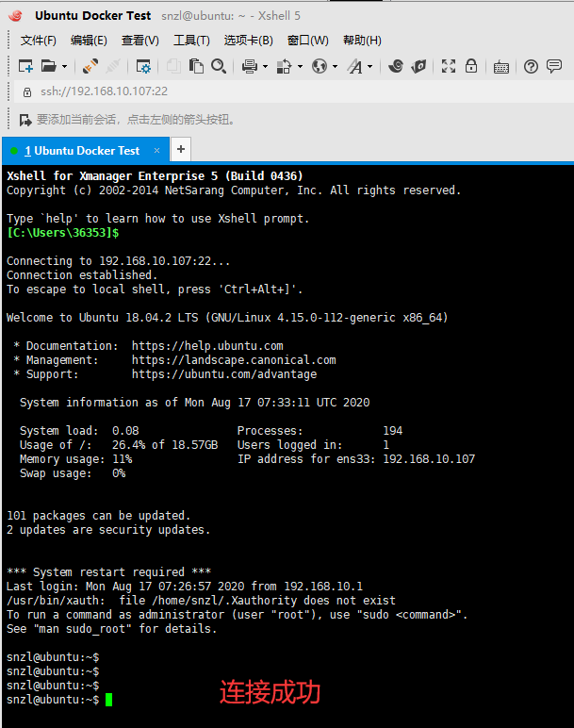Click the Open Session folder icon

pyautogui.click(x=48, y=66)
